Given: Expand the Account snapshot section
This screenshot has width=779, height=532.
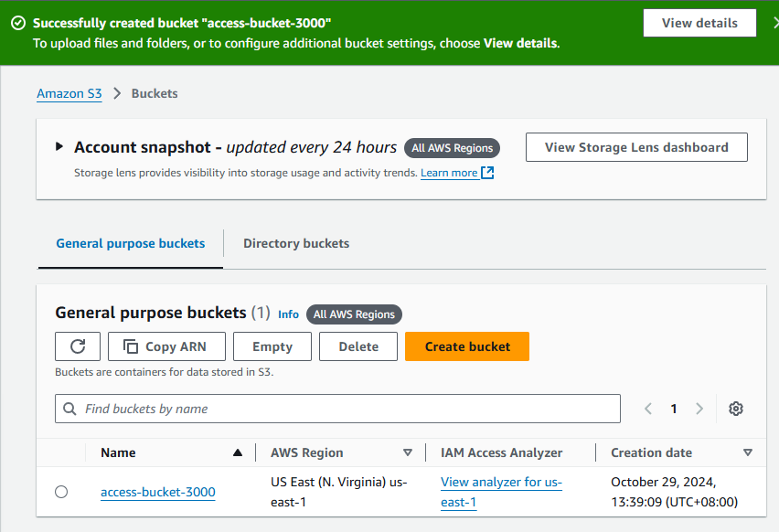Looking at the screenshot, I should tap(59, 146).
